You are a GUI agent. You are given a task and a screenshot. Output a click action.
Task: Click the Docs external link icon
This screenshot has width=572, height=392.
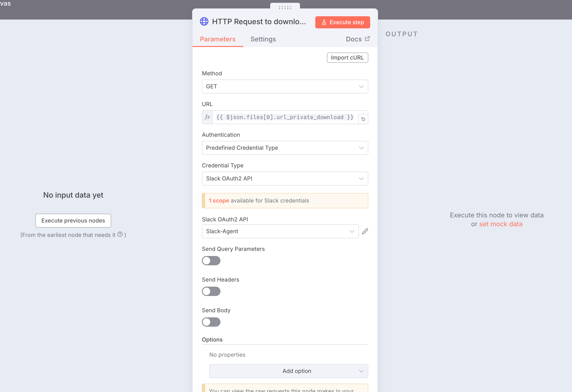coord(367,39)
